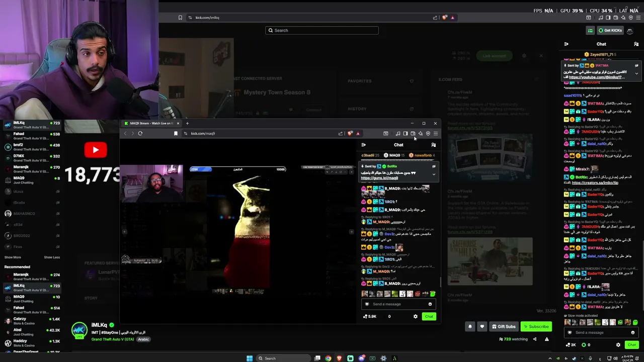The image size is (644, 362).
Task: Click the YouTube logo overlay
Action: point(96,150)
